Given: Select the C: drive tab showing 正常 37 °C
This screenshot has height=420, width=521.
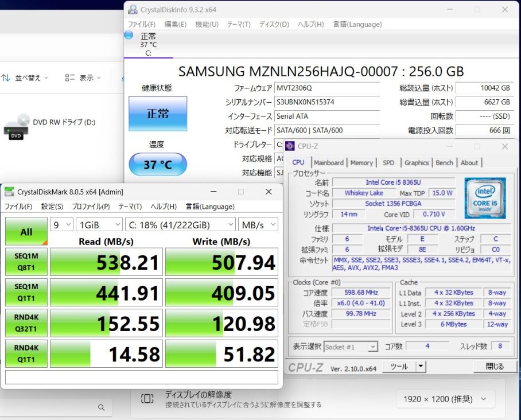Looking at the screenshot, I should pyautogui.click(x=148, y=44).
